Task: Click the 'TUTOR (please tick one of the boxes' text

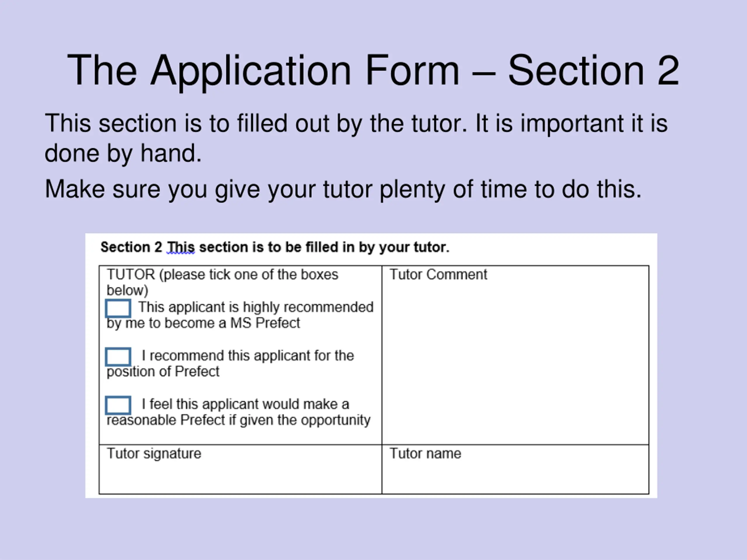Action: pyautogui.click(x=222, y=275)
